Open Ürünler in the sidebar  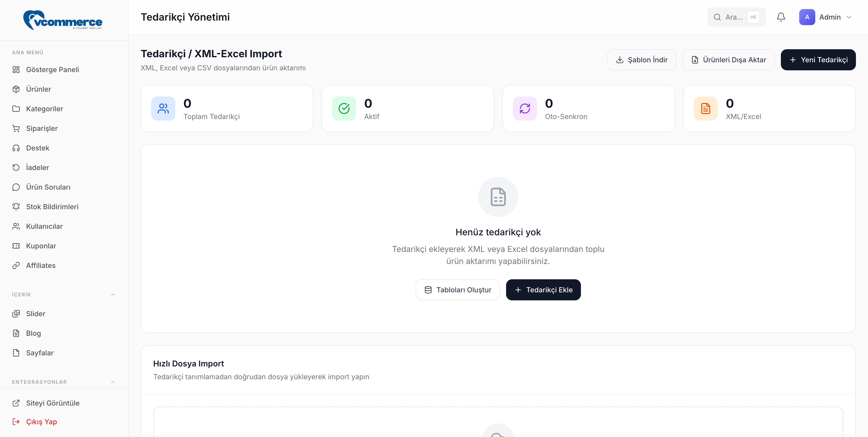[x=38, y=89]
